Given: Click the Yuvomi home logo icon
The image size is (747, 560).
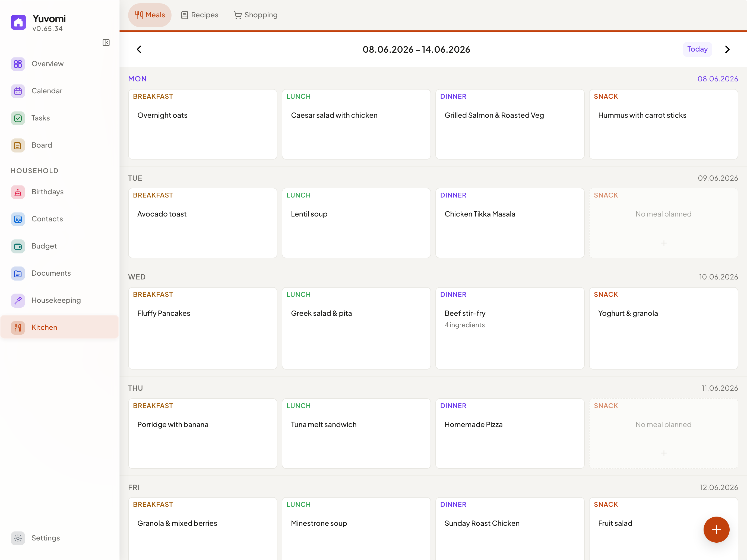Looking at the screenshot, I should coord(18,22).
